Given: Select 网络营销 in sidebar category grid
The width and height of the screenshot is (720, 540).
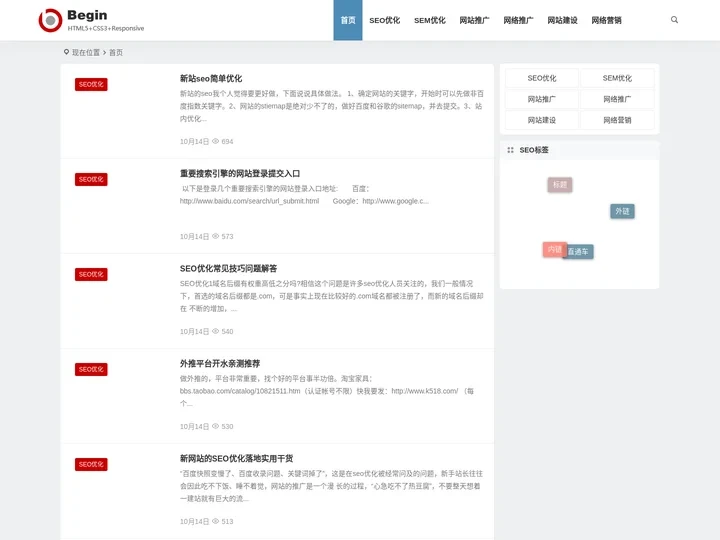Looking at the screenshot, I should point(617,120).
